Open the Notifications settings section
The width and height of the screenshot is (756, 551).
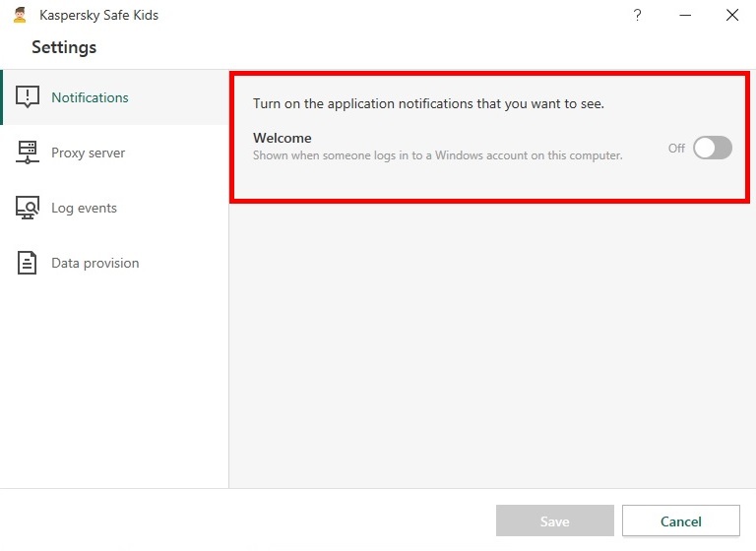tap(115, 96)
